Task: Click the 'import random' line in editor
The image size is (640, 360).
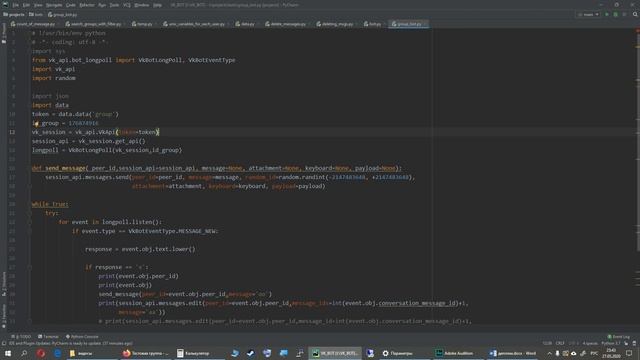Action: (x=54, y=78)
